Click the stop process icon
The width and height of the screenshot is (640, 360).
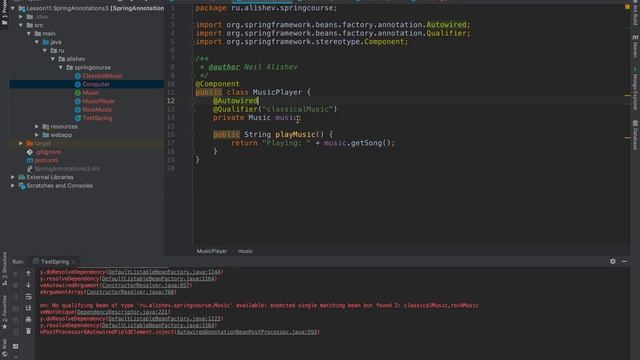point(16,285)
